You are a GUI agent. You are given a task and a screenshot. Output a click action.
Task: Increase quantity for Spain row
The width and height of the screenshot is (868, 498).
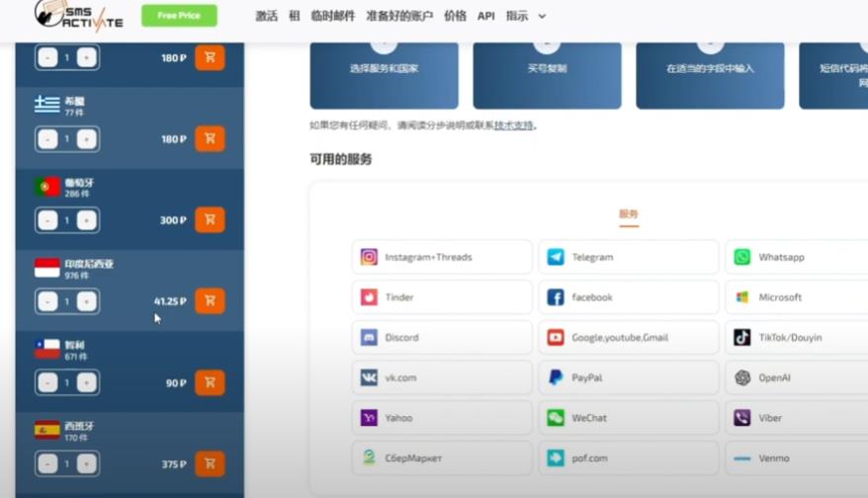pyautogui.click(x=86, y=464)
